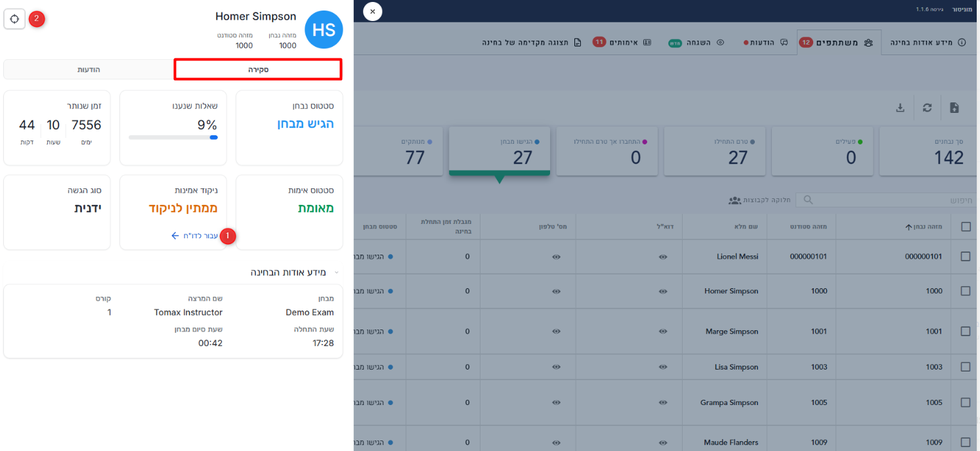Viewport: 980px width, 451px height.
Task: Open the השגחה tab with the eye icon
Action: pyautogui.click(x=696, y=42)
